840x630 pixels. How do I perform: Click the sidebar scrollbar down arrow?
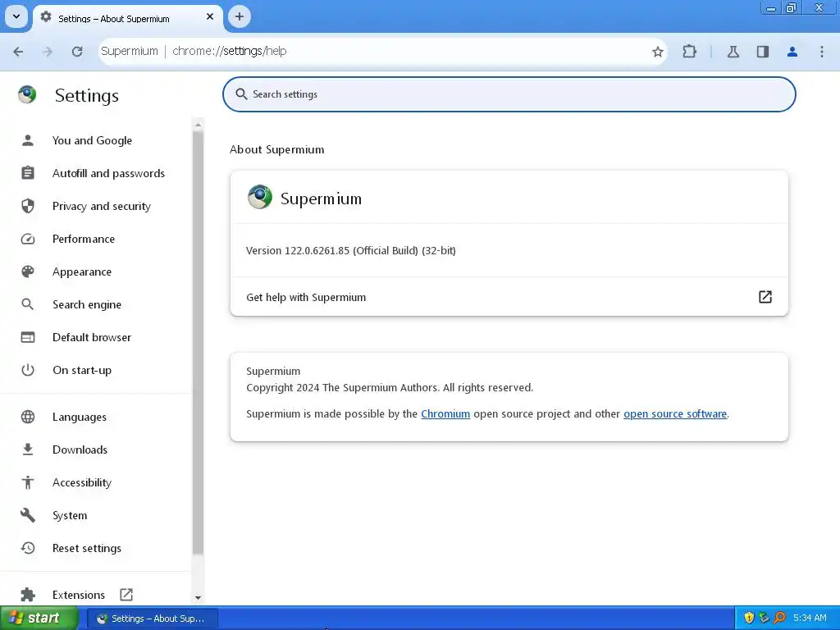point(199,597)
